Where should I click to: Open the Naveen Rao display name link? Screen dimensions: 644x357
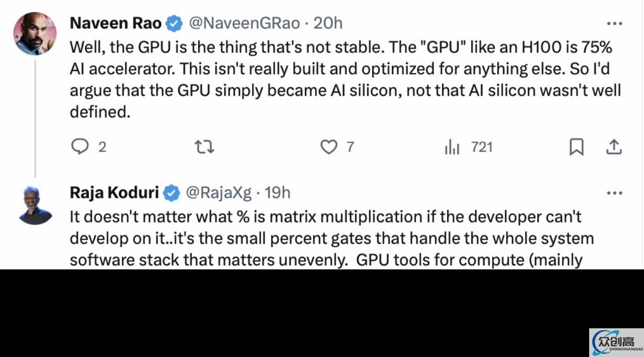(x=116, y=23)
